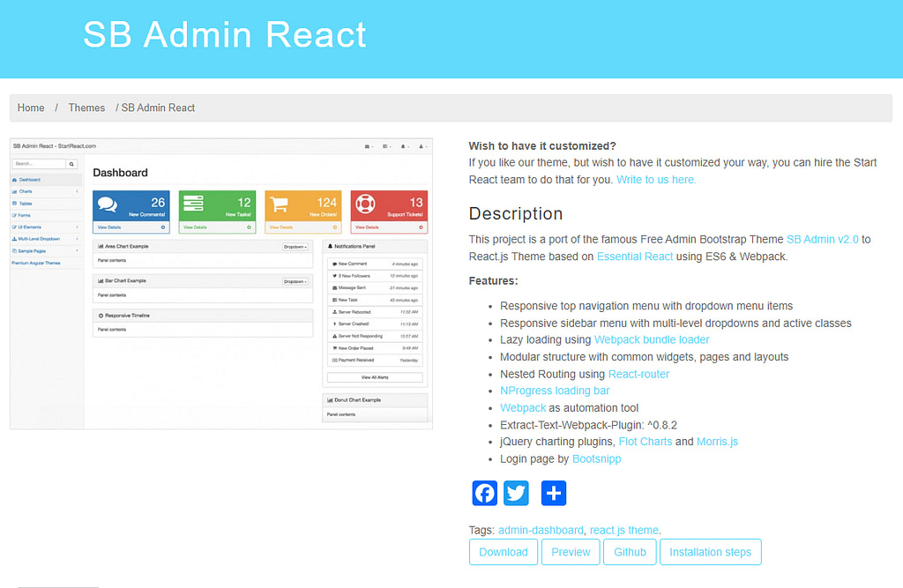Screen dimensions: 903x588
Task: Click the comments icon on the blue panel
Action: click(x=107, y=204)
